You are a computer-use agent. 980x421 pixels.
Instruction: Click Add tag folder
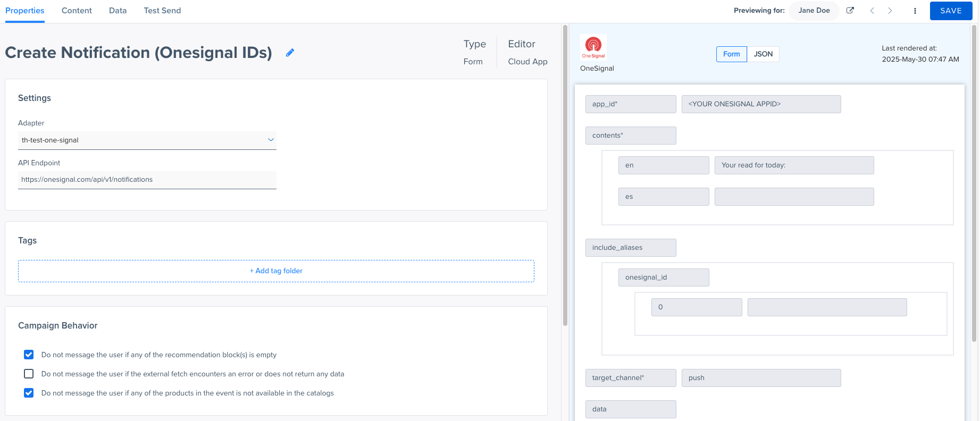pos(276,271)
